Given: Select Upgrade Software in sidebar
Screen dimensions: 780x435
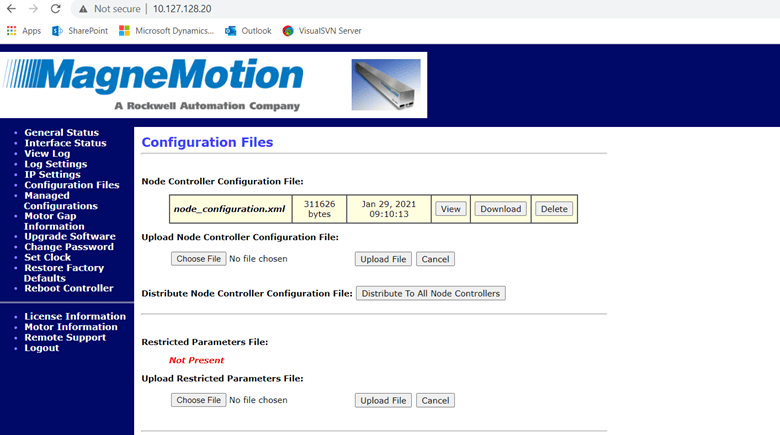Looking at the screenshot, I should click(x=70, y=237).
